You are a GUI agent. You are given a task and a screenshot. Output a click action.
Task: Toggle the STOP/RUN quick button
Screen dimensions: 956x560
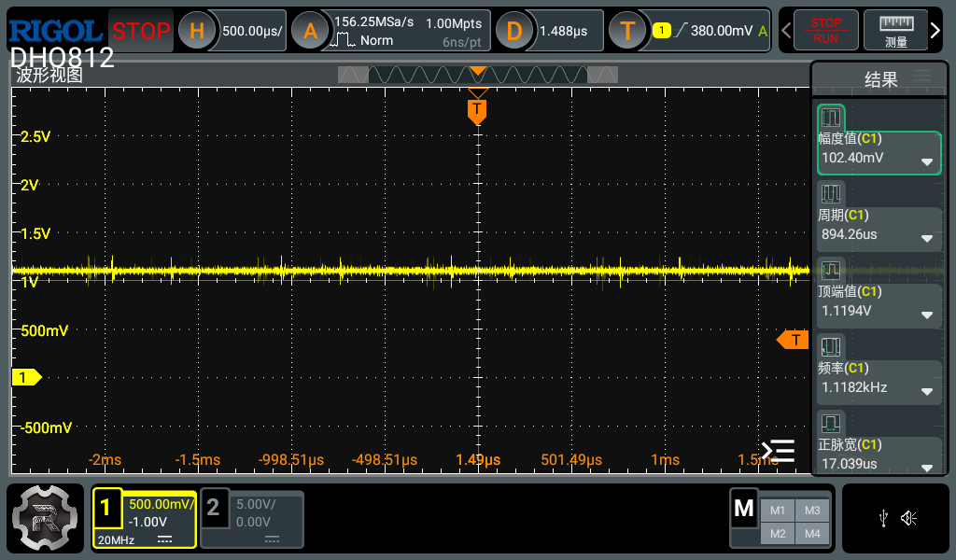click(x=825, y=31)
